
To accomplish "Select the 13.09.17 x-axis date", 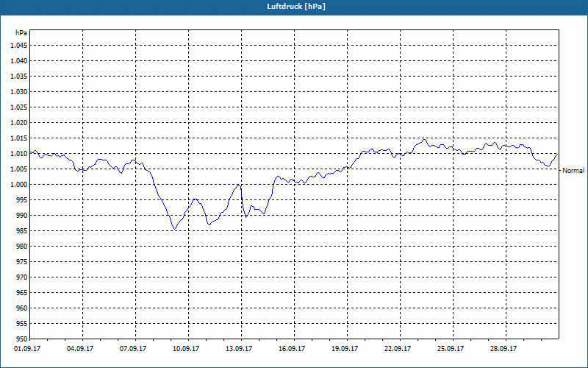I will [239, 349].
